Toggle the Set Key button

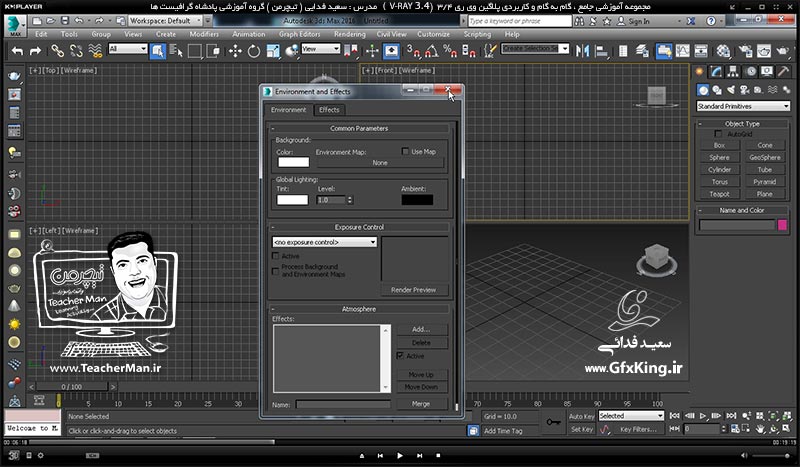coord(582,429)
